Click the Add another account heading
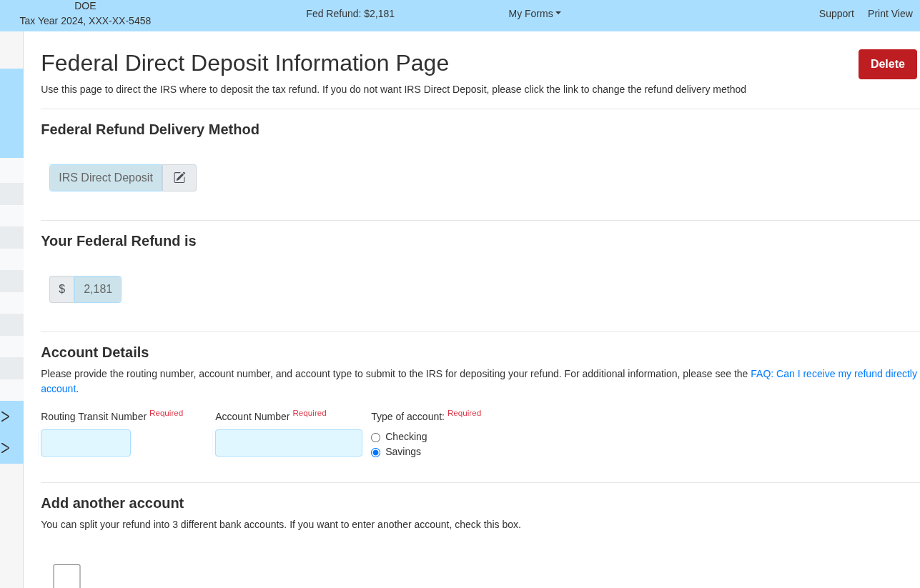This screenshot has height=588, width=920. pyautogui.click(x=112, y=503)
